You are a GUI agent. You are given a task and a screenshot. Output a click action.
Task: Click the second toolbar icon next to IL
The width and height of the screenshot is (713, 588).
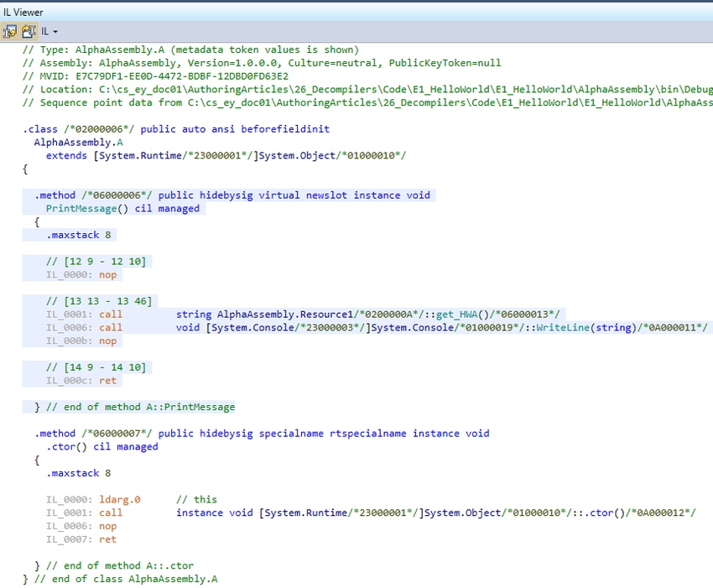pos(28,30)
